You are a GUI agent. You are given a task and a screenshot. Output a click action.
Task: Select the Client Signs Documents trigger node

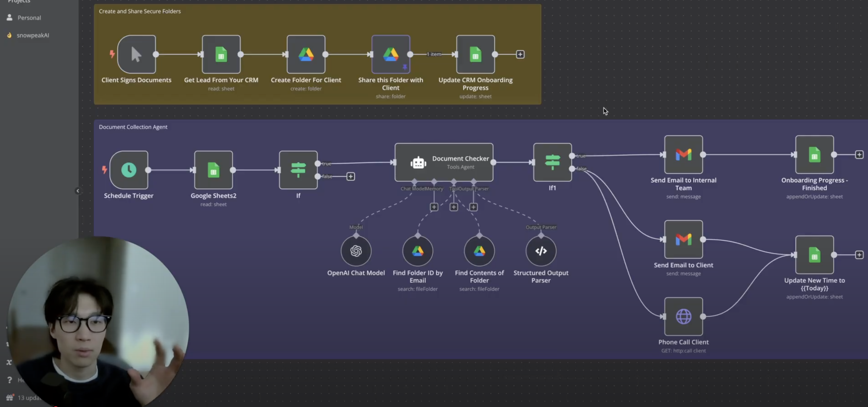tap(137, 54)
